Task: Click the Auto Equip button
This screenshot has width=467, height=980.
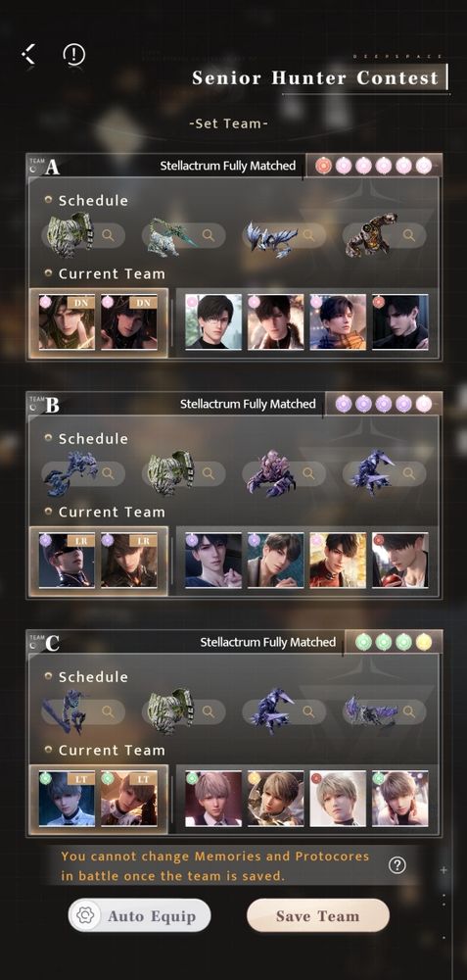Action: (x=139, y=916)
